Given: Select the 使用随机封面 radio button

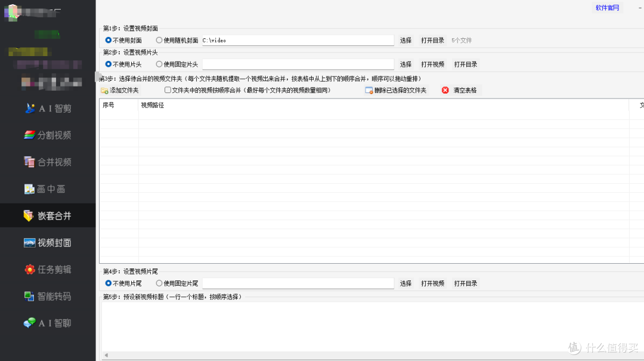Looking at the screenshot, I should [159, 41].
